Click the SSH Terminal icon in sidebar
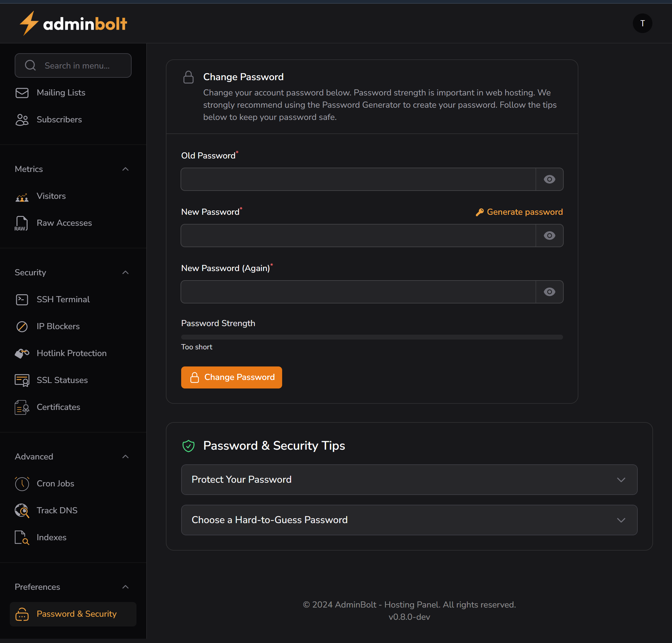Viewport: 672px width, 643px height. pos(22,299)
